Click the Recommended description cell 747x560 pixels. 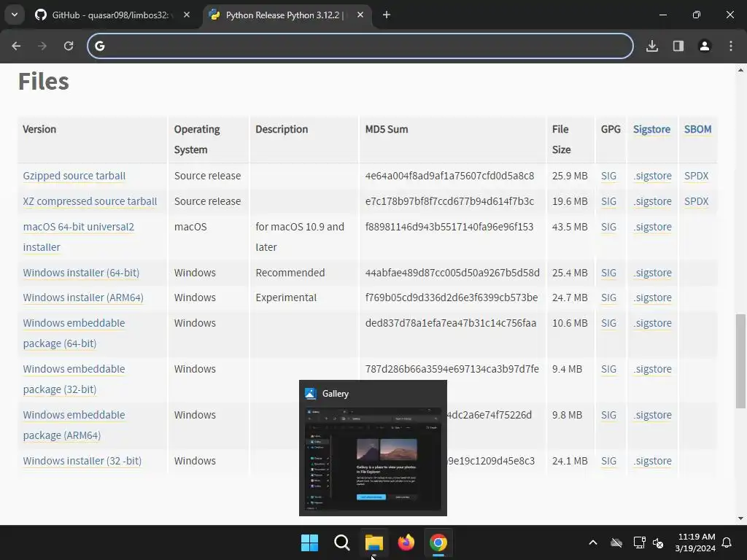click(x=290, y=273)
